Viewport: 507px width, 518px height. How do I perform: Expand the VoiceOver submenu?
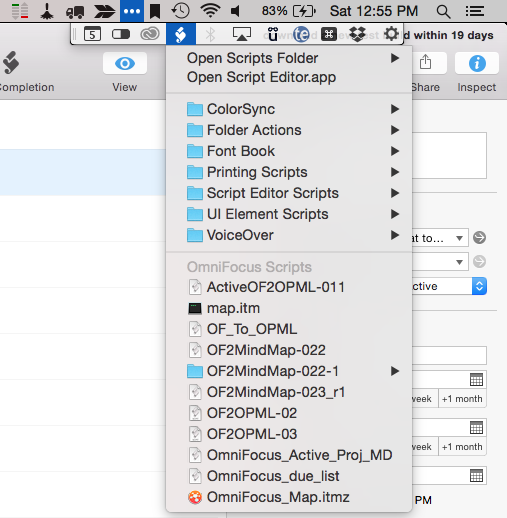pos(289,235)
